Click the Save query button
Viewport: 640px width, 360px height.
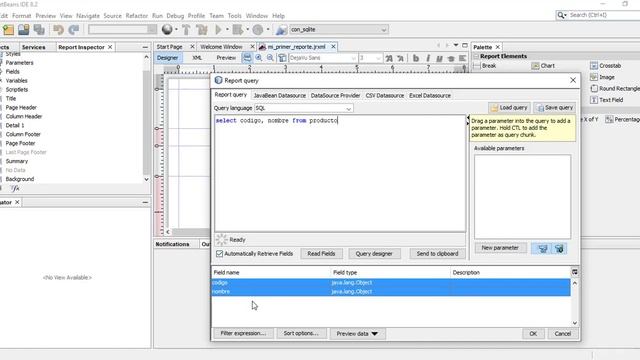pyautogui.click(x=555, y=108)
